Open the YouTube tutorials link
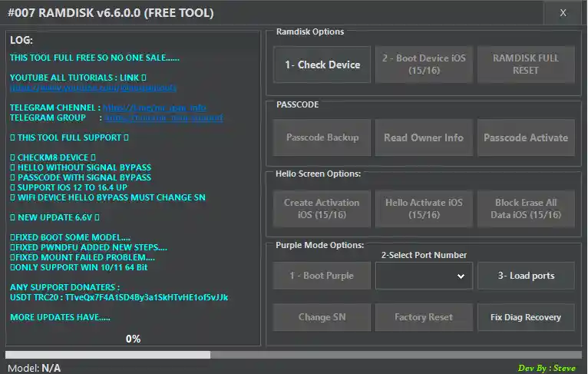Screen dimensions: 588x374 coord(93,88)
